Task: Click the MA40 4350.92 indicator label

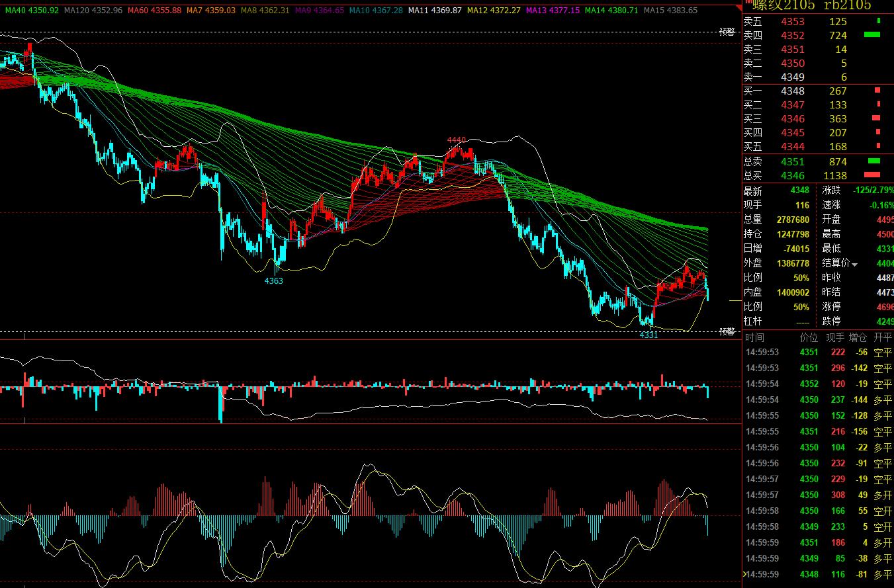Action: coord(31,11)
